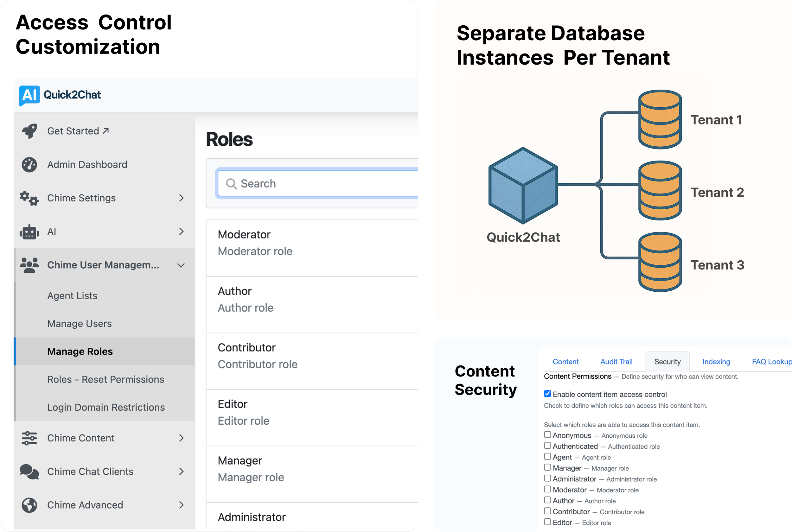Click the AI robot icon
The width and height of the screenshot is (792, 532).
[29, 232]
